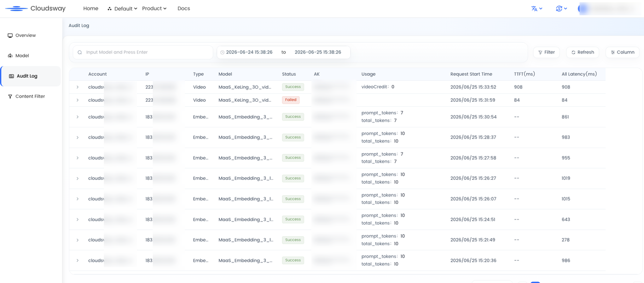Screen dimensions: 644x283
Task: Click the Filter button
Action: click(546, 52)
